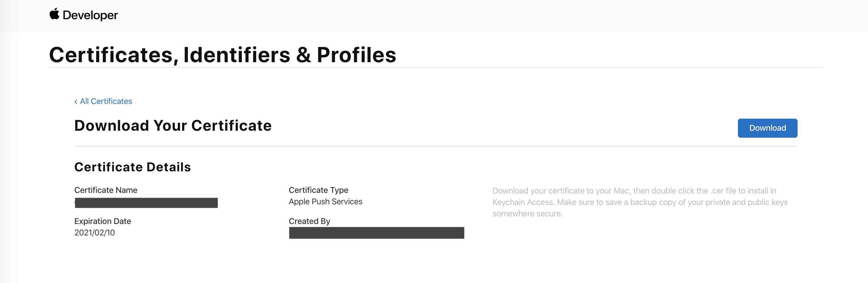Click the Apple logo in the header
The width and height of the screenshot is (868, 283).
55,14
